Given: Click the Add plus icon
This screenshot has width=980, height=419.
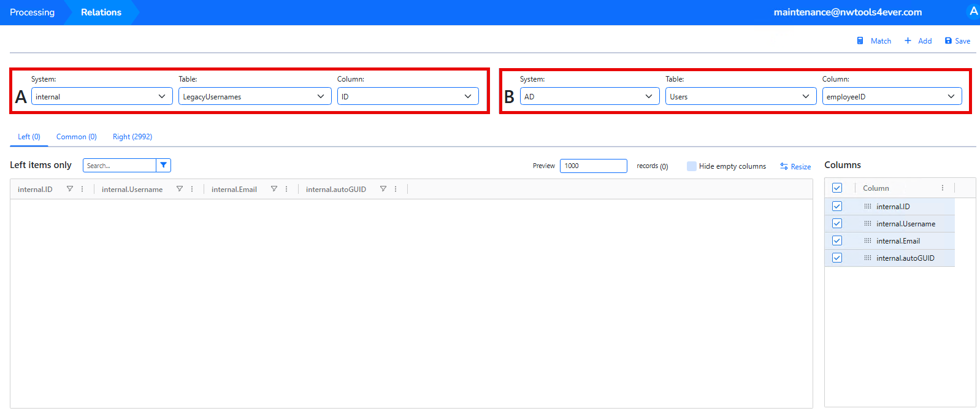Looking at the screenshot, I should click(908, 41).
